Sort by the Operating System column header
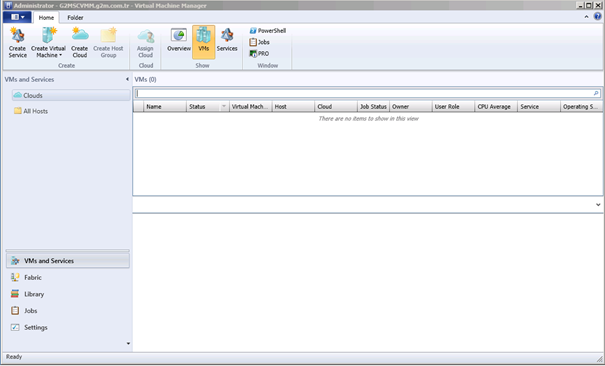Image resolution: width=605 pixels, height=366 pixels. (x=581, y=107)
